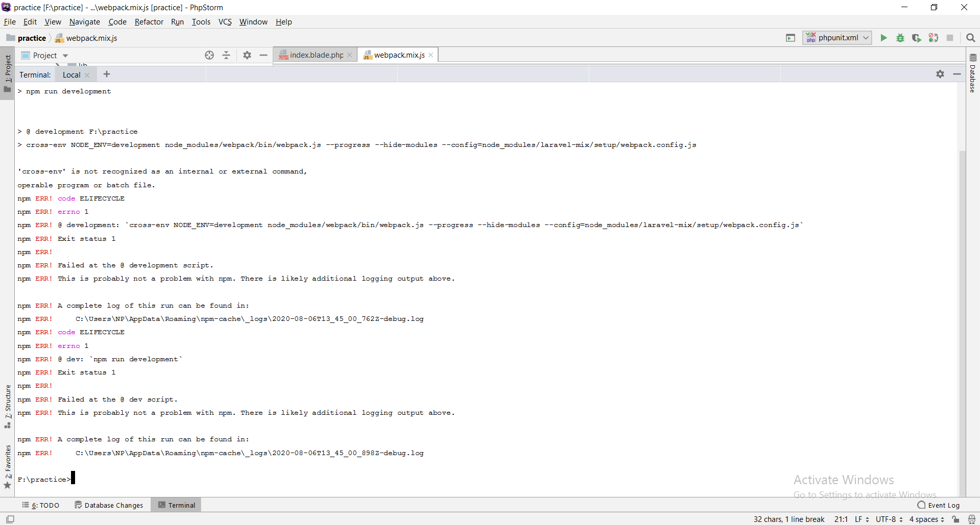The height and width of the screenshot is (525, 980).
Task: Close the Local terminal tab
Action: 87,75
